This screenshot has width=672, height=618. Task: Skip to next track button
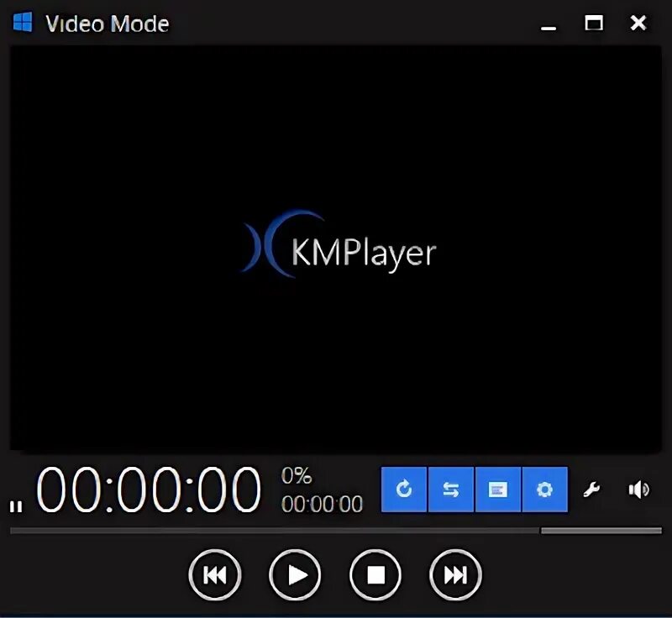click(455, 574)
